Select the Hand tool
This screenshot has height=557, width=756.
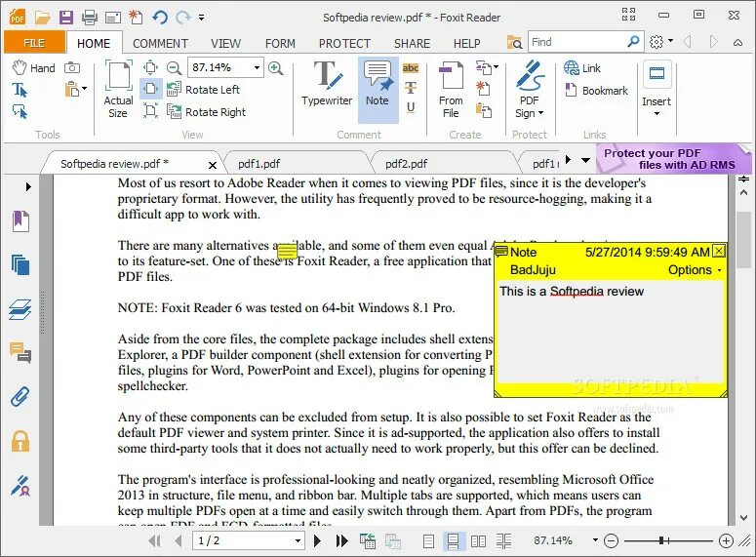34,68
